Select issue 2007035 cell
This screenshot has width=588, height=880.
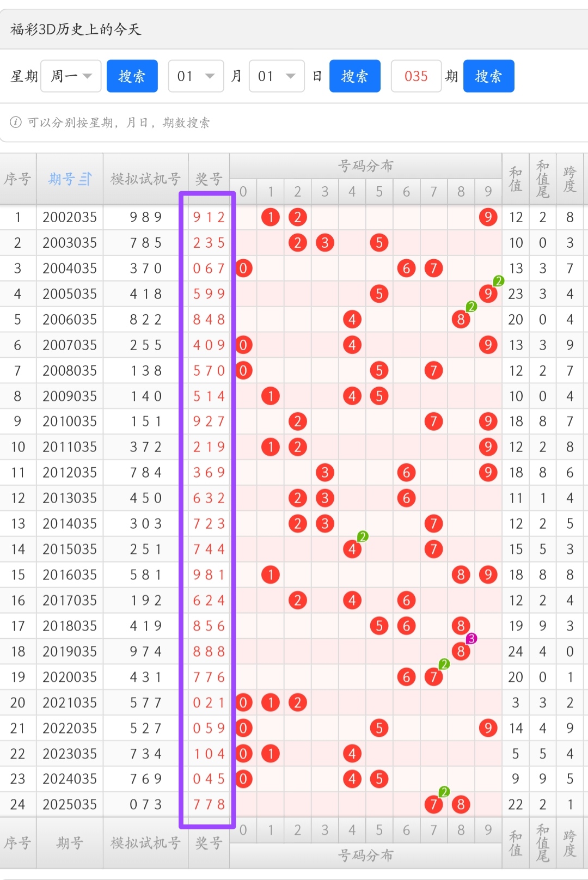coord(70,345)
